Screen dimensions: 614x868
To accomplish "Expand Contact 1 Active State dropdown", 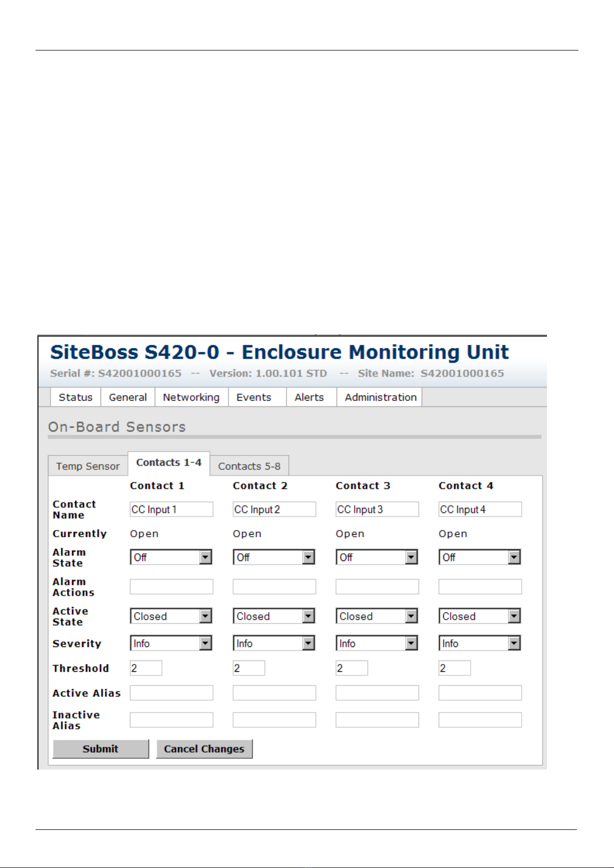I will pos(171,616).
